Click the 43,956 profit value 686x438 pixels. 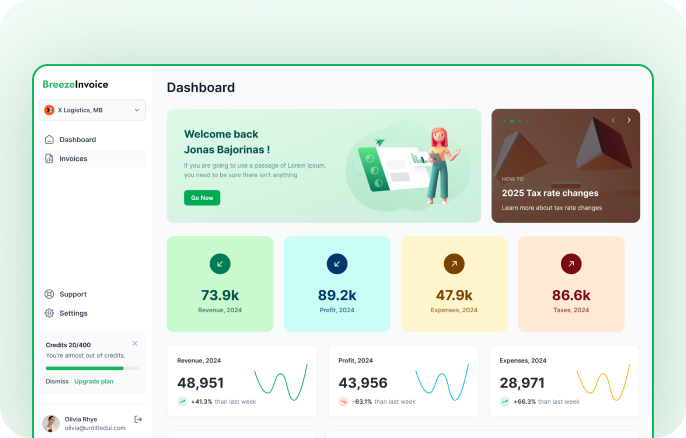pos(363,383)
